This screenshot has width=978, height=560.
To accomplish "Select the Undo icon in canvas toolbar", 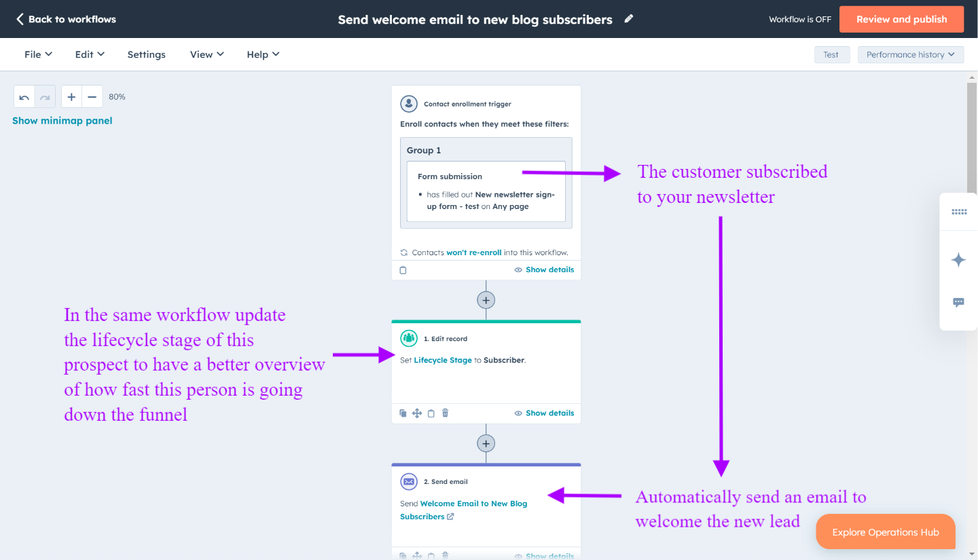I will point(24,96).
